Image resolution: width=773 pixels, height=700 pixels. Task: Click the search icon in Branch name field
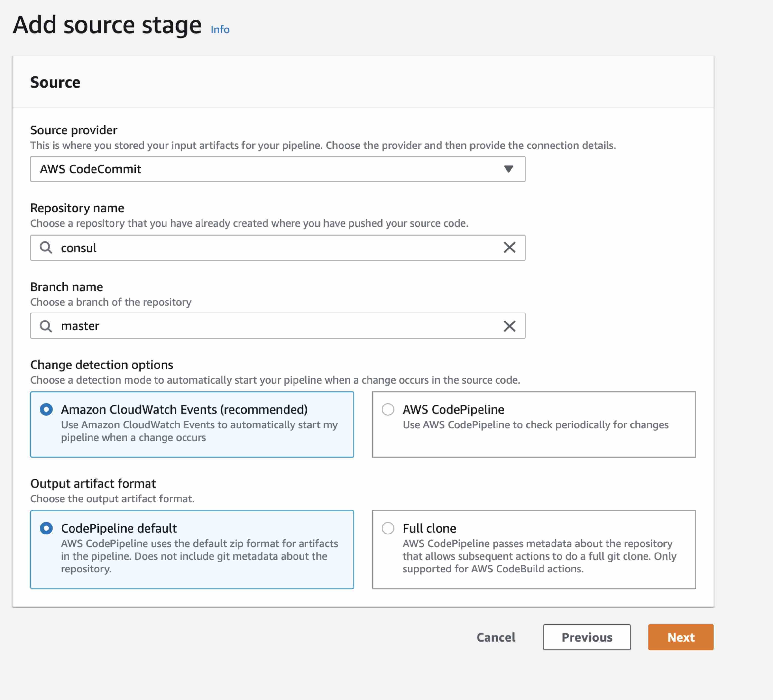click(46, 326)
